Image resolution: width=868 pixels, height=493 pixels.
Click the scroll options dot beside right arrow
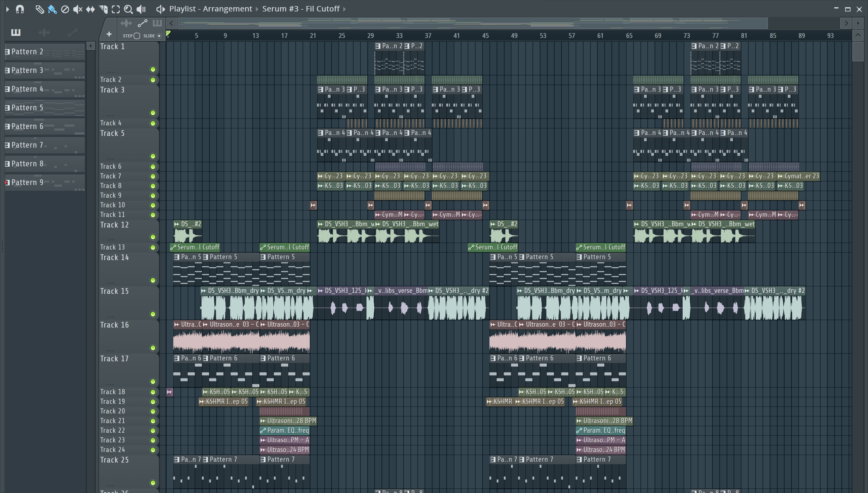(x=858, y=23)
